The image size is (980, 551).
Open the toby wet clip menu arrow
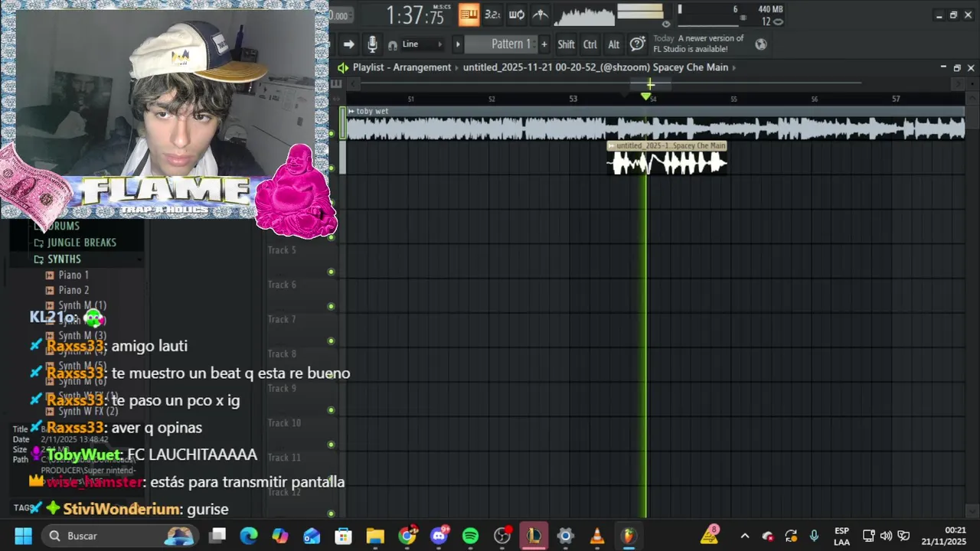tap(351, 111)
